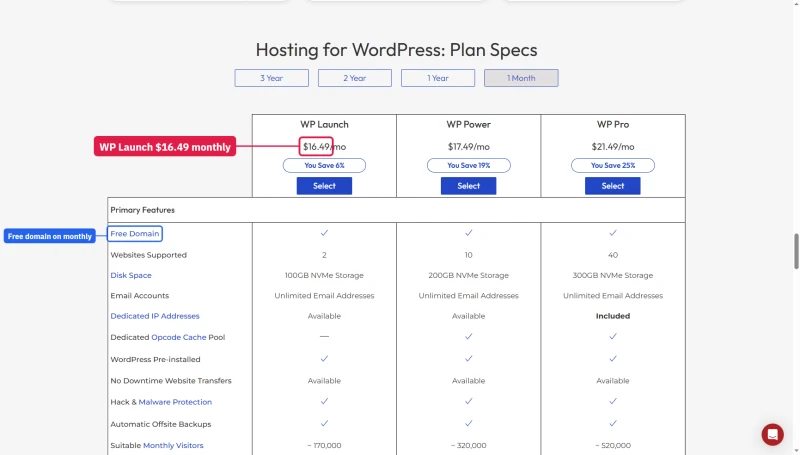800x455 pixels.
Task: Click the You Save 6% badge
Action: (324, 165)
